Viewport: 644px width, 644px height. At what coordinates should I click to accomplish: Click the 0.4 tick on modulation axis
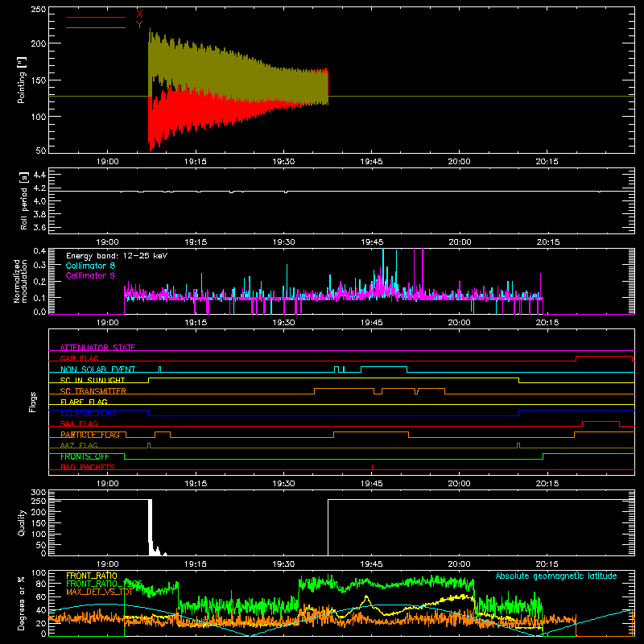pos(39,251)
